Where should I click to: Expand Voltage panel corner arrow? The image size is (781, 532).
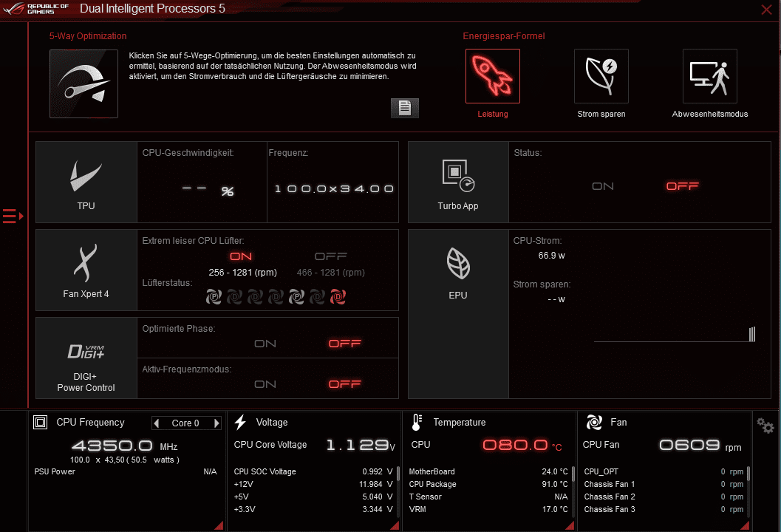point(395,525)
